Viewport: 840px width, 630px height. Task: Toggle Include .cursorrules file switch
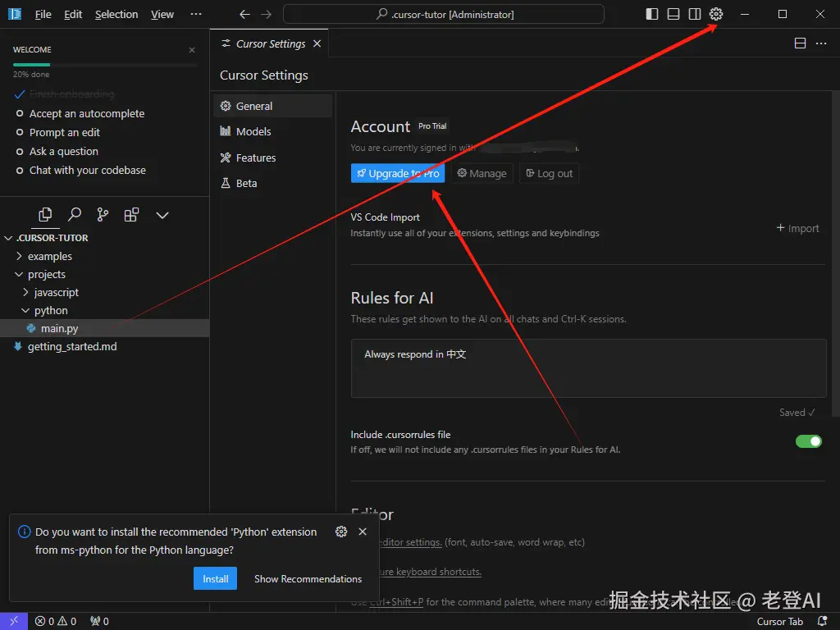808,441
